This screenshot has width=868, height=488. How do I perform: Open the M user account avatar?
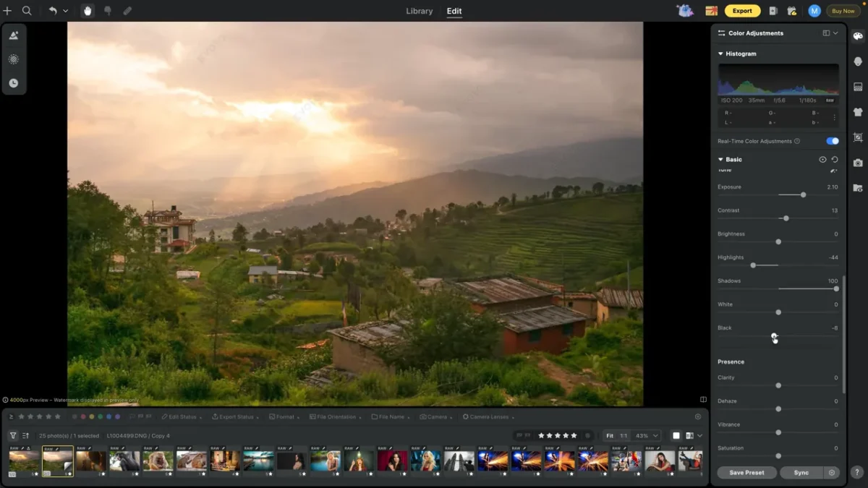tap(814, 11)
